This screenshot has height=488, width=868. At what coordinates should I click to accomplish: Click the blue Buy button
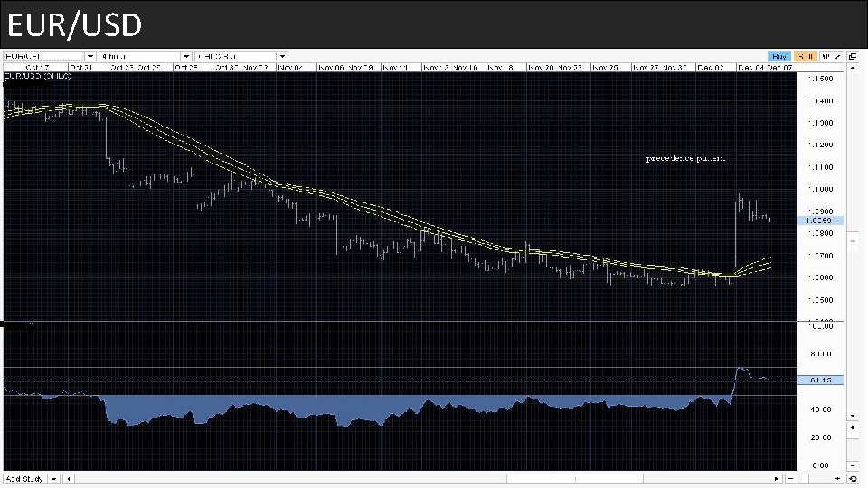point(778,56)
